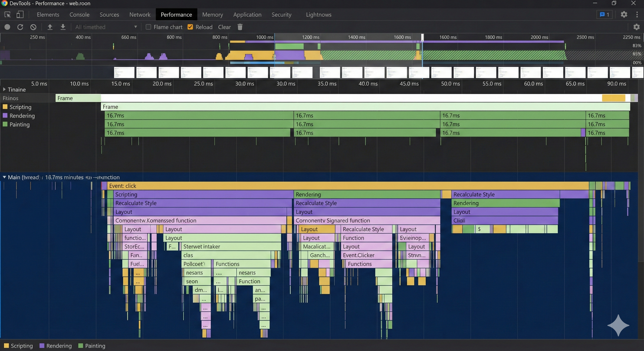Click the download profile arrow icon
644x351 pixels.
point(63,27)
